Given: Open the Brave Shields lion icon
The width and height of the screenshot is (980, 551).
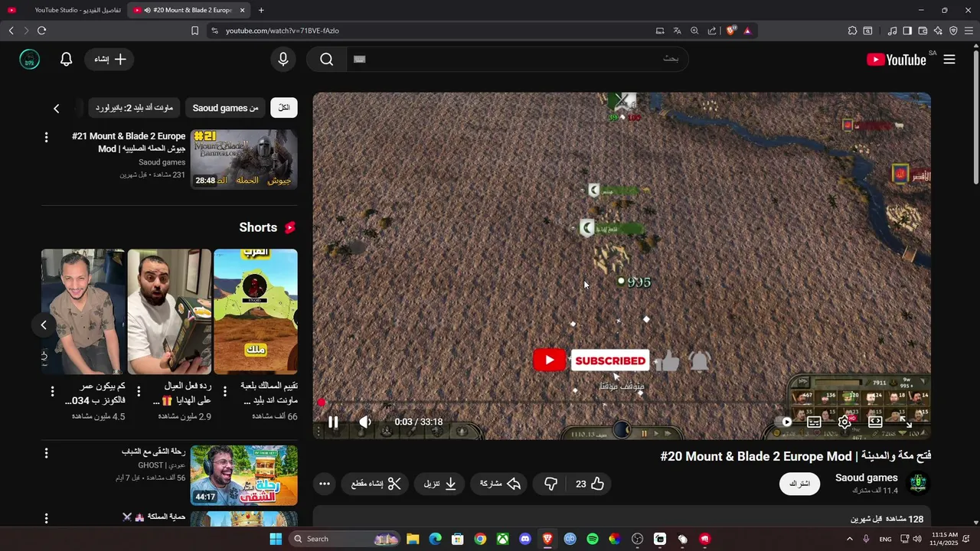Looking at the screenshot, I should coord(730,31).
